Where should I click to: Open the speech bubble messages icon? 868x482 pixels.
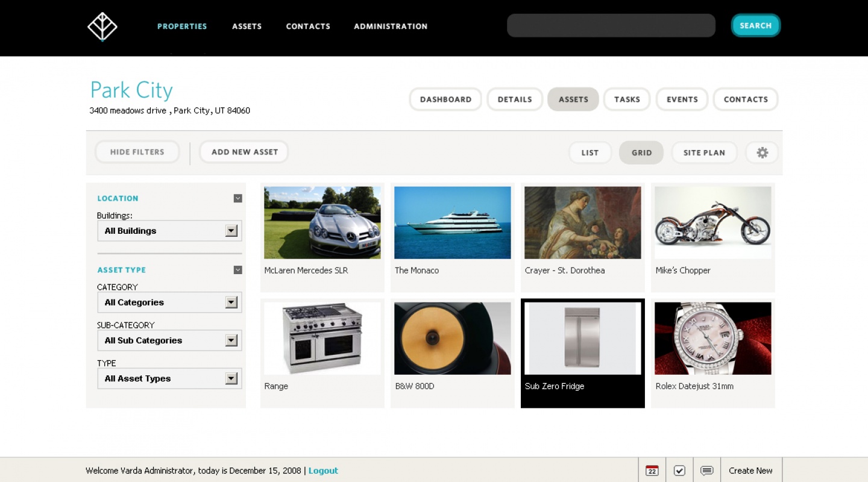[707, 471]
